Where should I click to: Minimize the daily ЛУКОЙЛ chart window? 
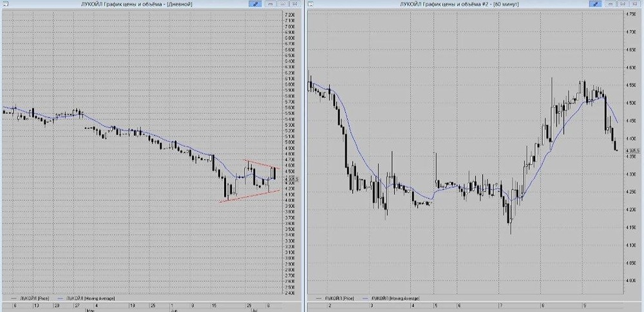(270, 4)
